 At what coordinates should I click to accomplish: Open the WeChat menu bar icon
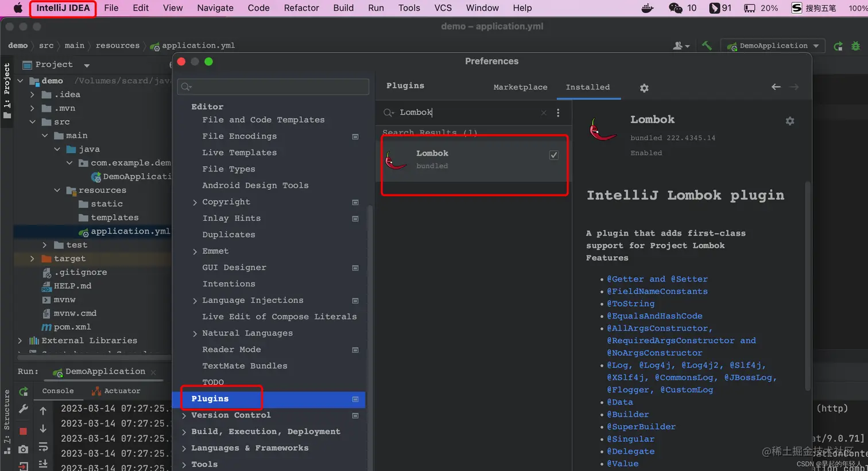[676, 8]
